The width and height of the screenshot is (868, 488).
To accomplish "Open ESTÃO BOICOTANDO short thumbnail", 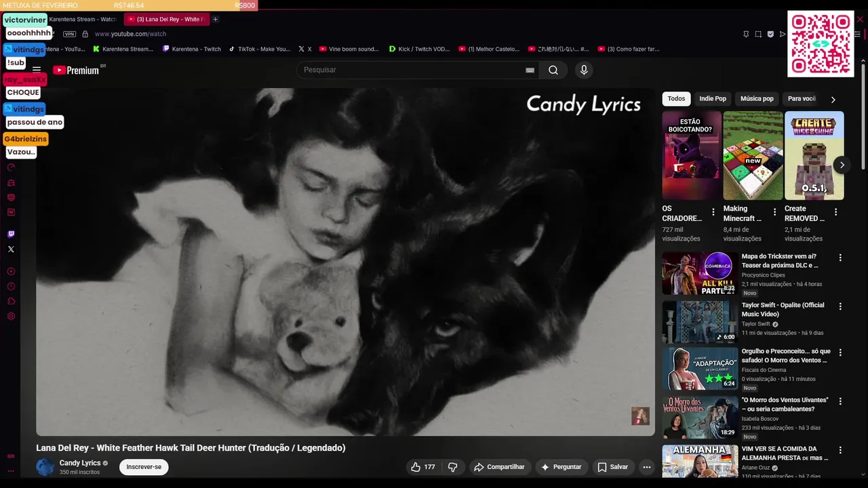I will coord(692,155).
